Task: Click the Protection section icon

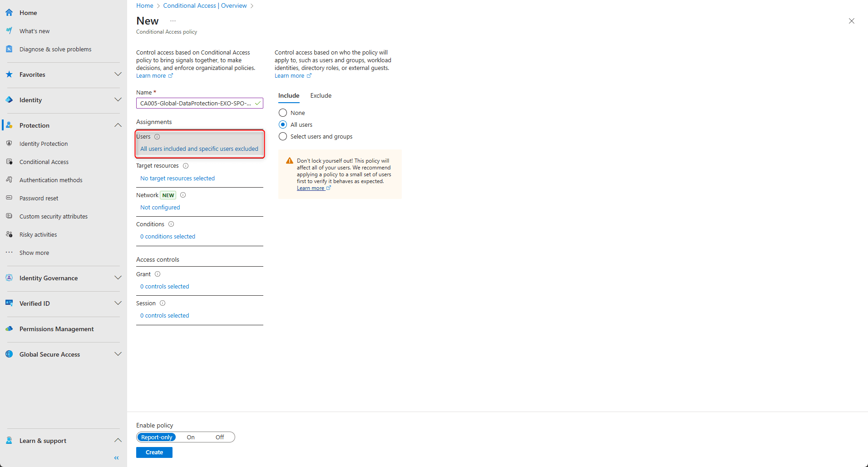Action: coord(9,125)
